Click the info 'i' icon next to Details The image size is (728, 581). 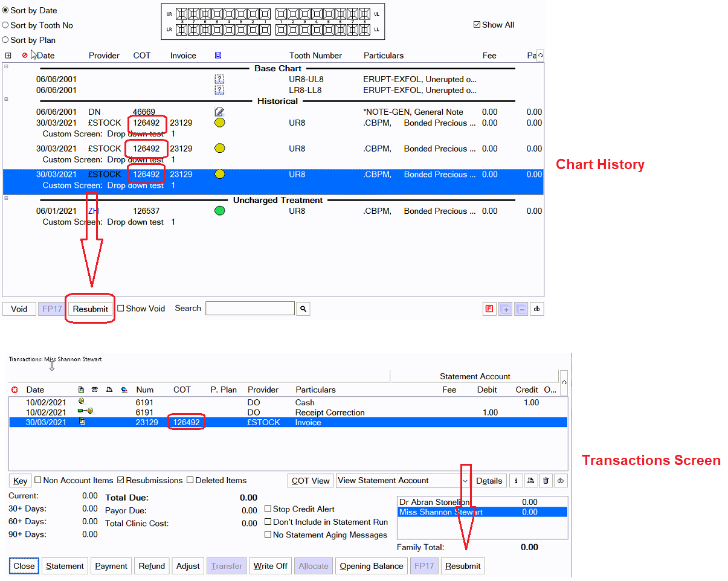tap(516, 481)
